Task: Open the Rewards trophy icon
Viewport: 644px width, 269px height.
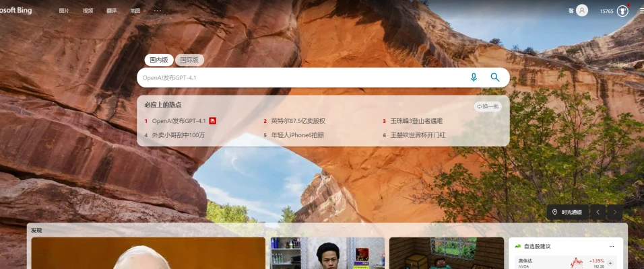Action: coord(622,11)
